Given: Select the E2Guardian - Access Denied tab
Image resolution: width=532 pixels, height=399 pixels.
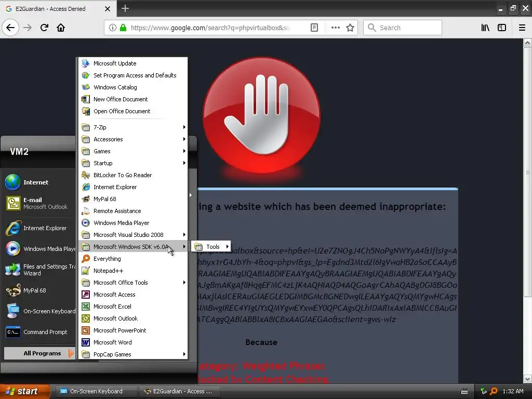Looking at the screenshot, I should coord(58,8).
